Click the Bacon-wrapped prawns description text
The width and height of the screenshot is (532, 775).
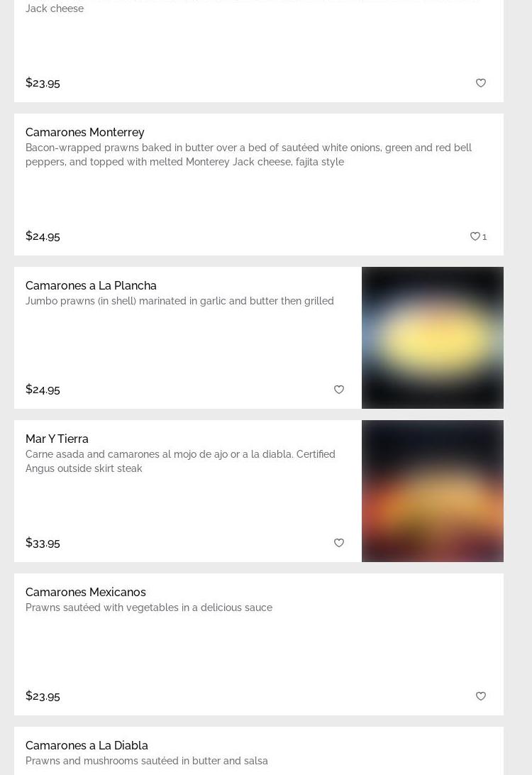coord(248,155)
